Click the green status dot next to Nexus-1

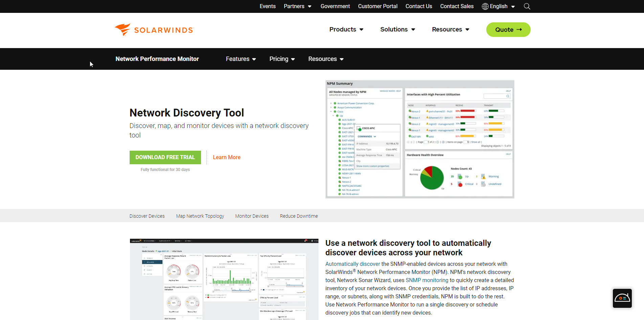pos(409,118)
